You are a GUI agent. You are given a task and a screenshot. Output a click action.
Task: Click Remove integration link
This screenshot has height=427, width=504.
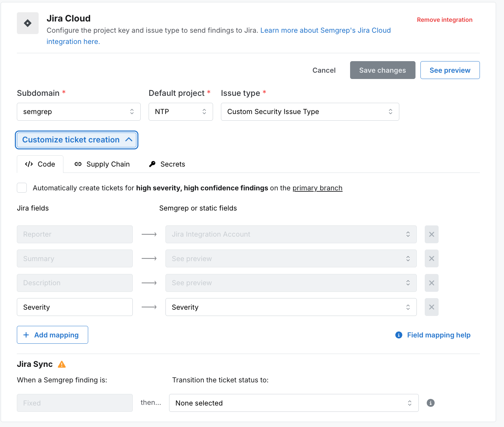[x=445, y=20]
